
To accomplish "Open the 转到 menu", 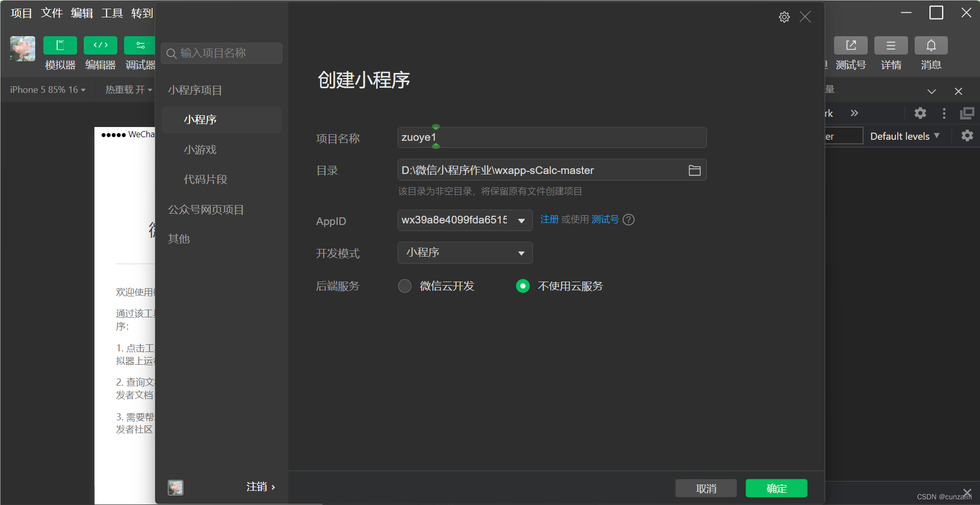I will pyautogui.click(x=142, y=13).
